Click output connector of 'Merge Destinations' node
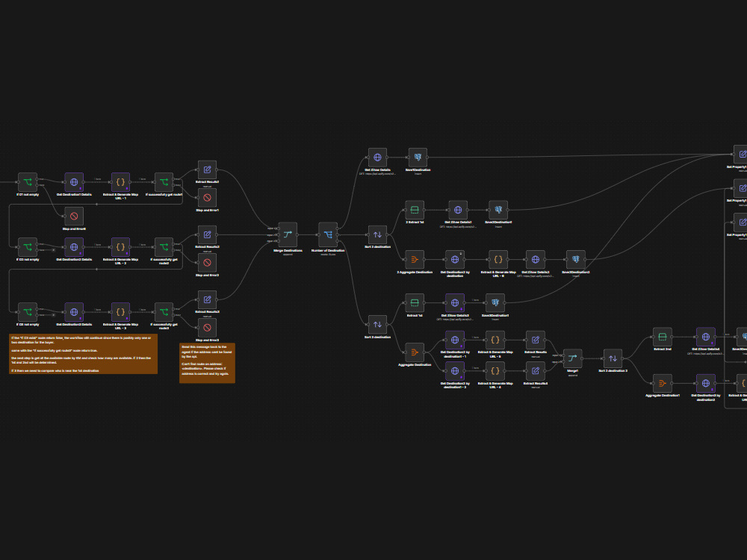Image resolution: width=747 pixels, height=560 pixels. pyautogui.click(x=298, y=234)
